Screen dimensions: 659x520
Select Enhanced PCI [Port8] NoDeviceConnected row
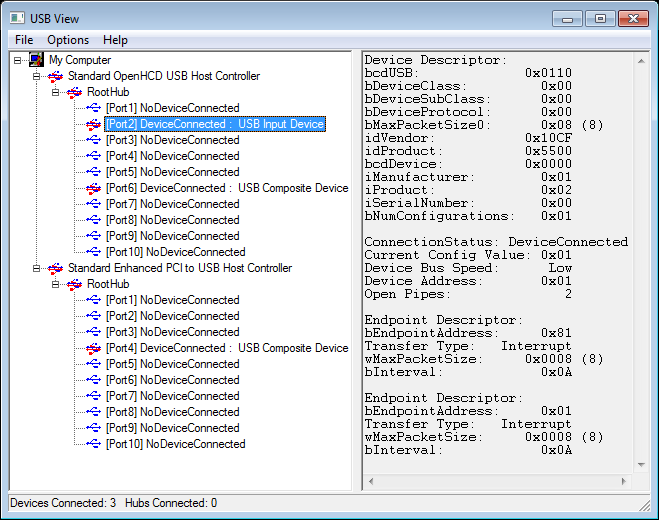pos(172,412)
